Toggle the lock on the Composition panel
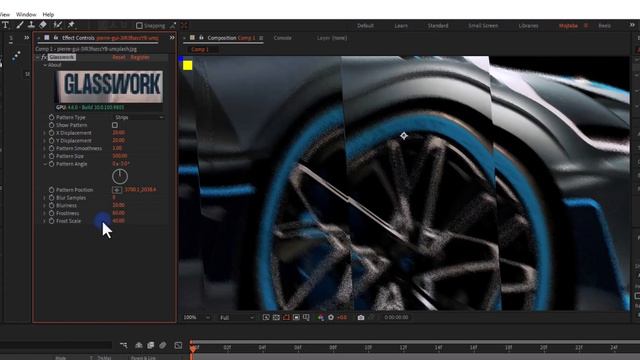This screenshot has height=360, width=640. (x=201, y=38)
